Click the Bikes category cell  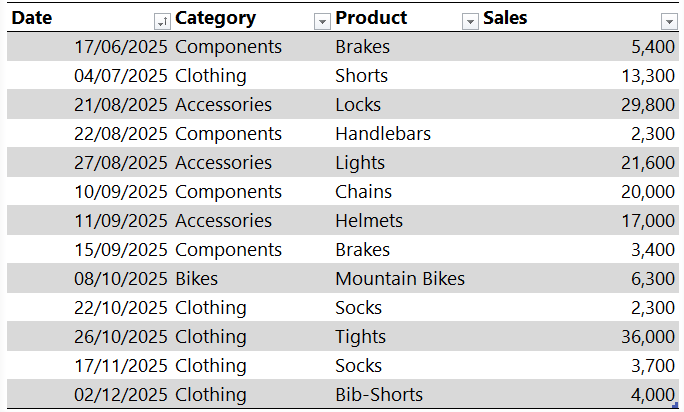tap(196, 279)
